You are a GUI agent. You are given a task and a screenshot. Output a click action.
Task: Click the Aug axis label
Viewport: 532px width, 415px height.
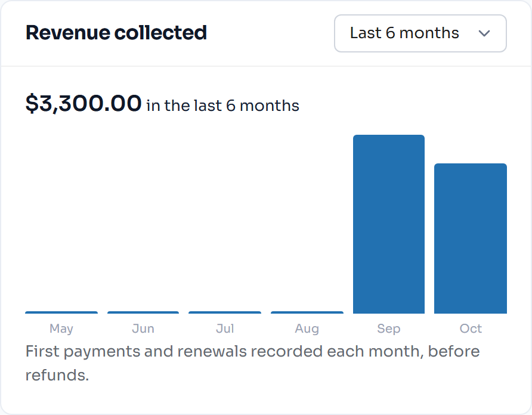307,329
